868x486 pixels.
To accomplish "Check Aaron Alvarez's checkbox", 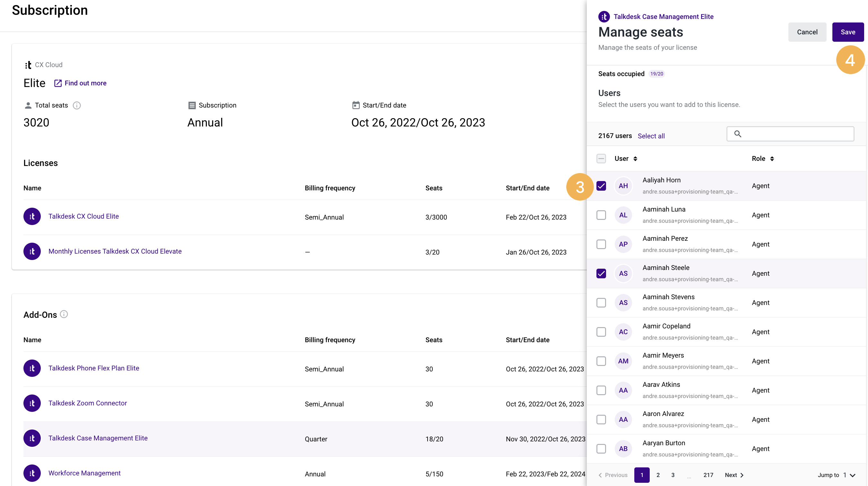I will (601, 420).
